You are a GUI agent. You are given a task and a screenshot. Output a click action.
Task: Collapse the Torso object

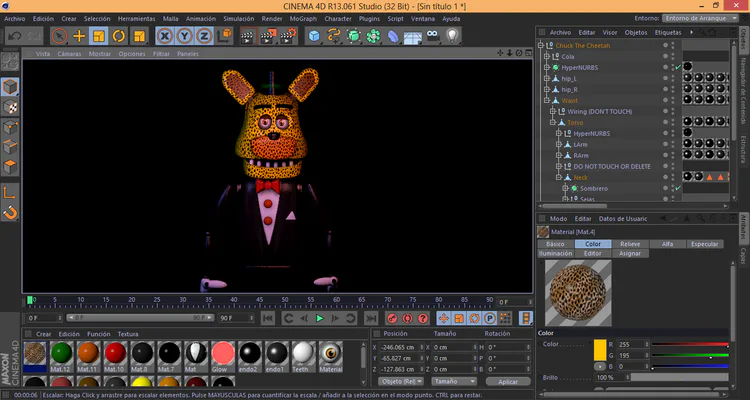point(553,122)
